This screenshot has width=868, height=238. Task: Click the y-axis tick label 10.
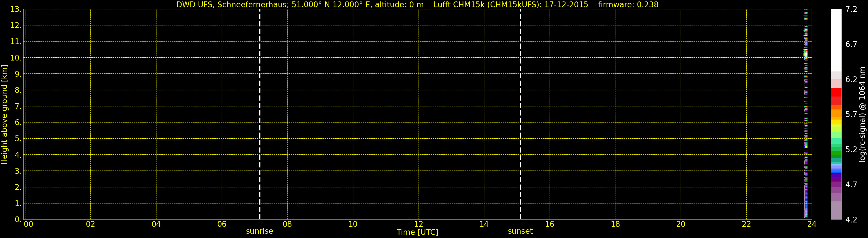coord(16,58)
